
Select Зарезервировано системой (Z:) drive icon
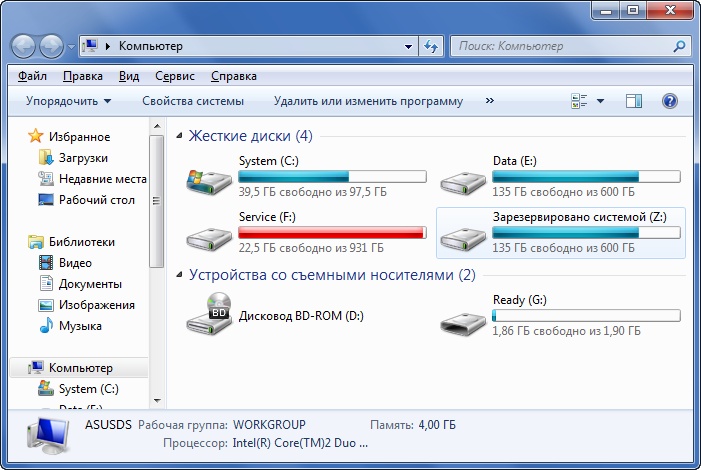[463, 238]
